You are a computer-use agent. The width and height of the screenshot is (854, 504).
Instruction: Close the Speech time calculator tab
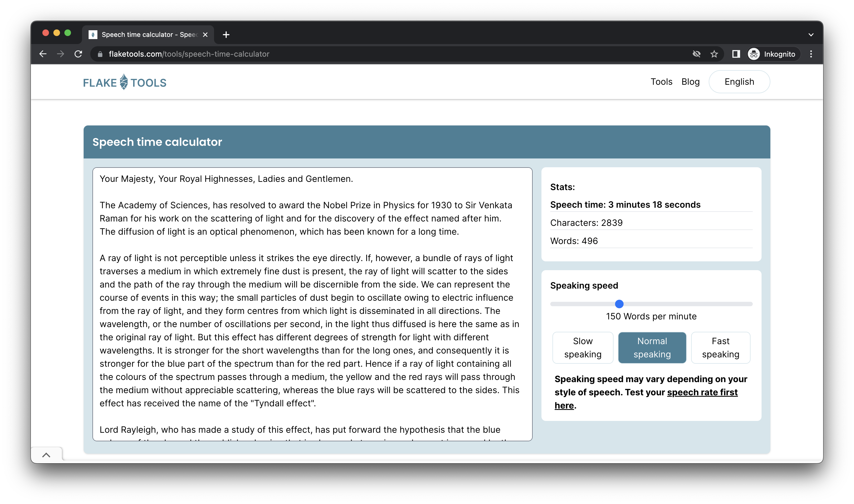click(x=205, y=35)
